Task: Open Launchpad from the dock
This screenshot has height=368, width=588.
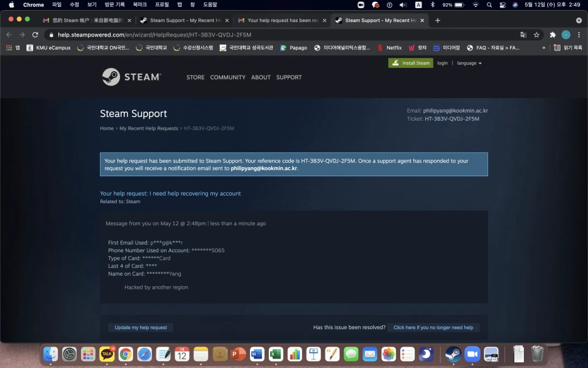Action: [88, 354]
